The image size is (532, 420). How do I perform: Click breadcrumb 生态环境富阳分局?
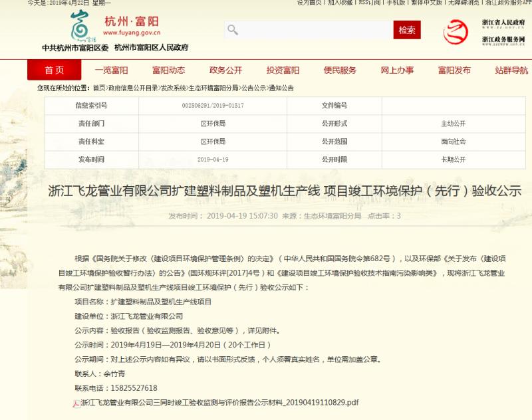point(213,88)
